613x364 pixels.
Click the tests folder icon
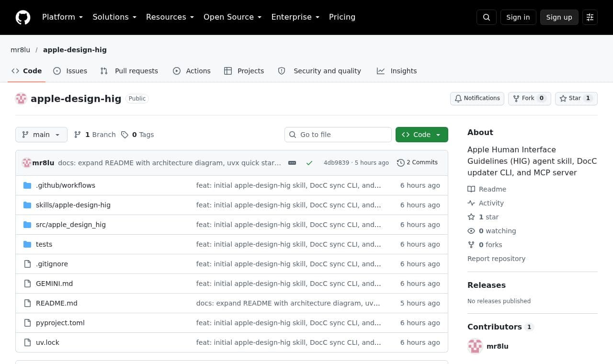point(27,244)
